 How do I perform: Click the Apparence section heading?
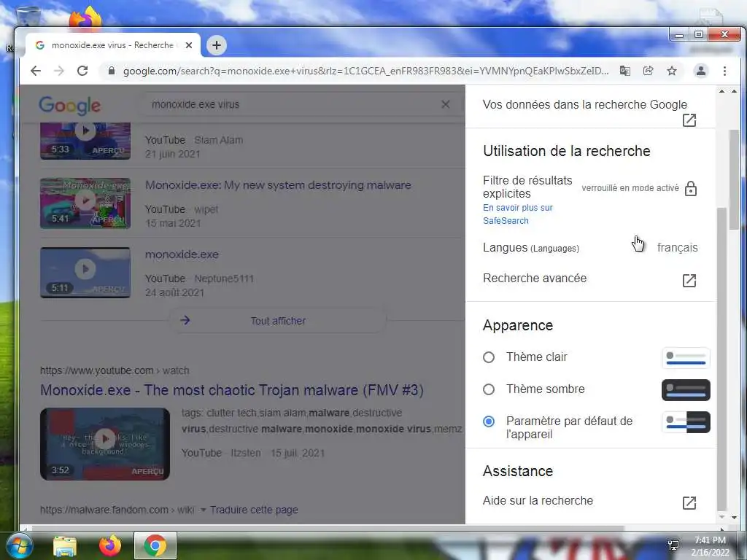point(518,325)
